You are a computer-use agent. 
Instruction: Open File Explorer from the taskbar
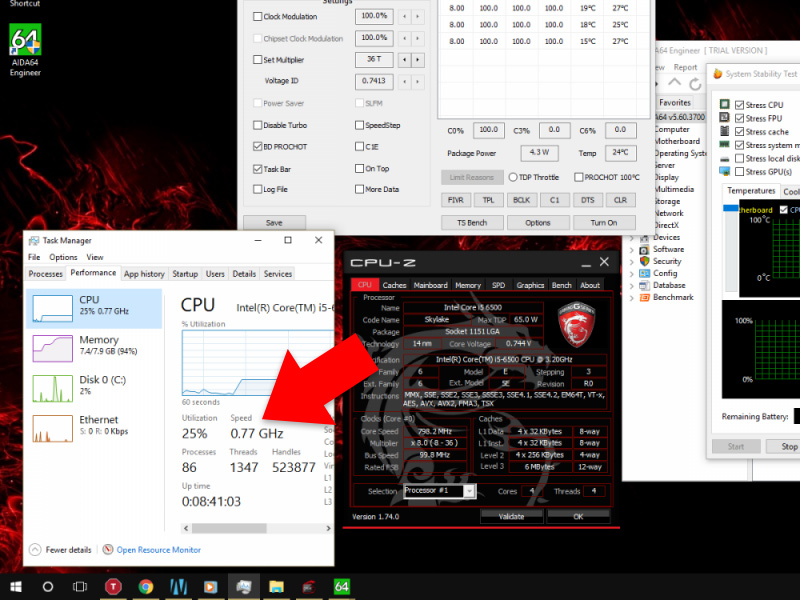pyautogui.click(x=276, y=587)
